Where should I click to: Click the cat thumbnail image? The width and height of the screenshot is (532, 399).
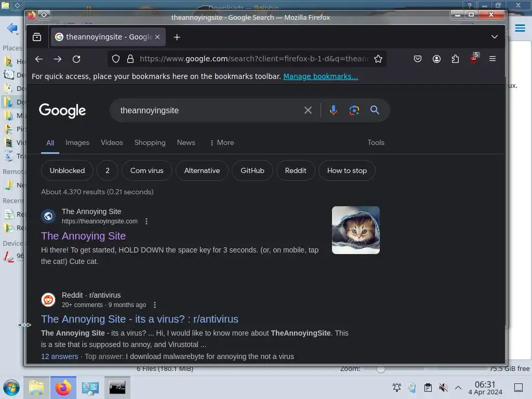point(355,230)
